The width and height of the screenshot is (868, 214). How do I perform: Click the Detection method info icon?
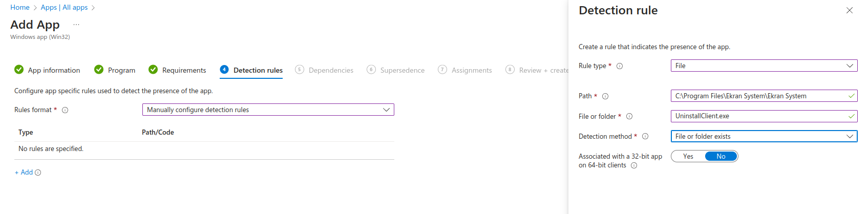click(x=645, y=136)
